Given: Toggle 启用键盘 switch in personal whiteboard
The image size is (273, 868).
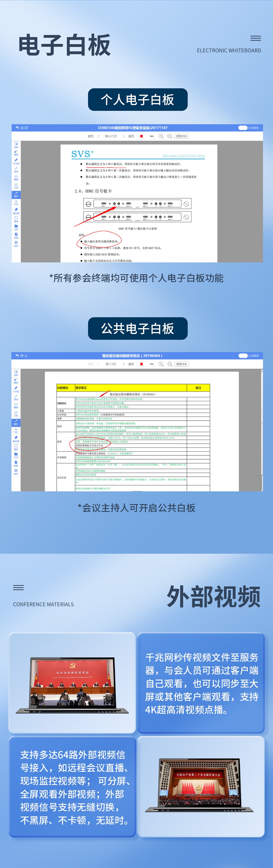Looking at the screenshot, I should (243, 128).
